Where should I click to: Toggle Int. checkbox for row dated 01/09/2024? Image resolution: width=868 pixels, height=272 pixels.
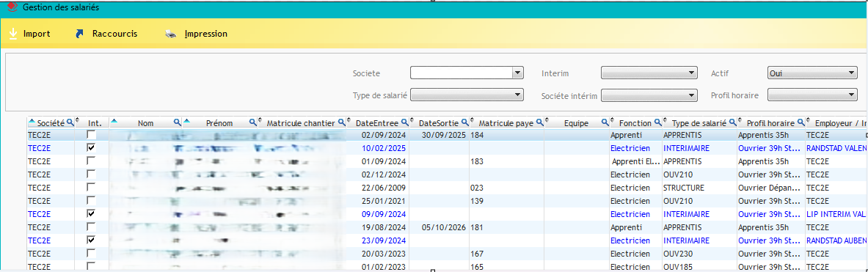pos(91,161)
